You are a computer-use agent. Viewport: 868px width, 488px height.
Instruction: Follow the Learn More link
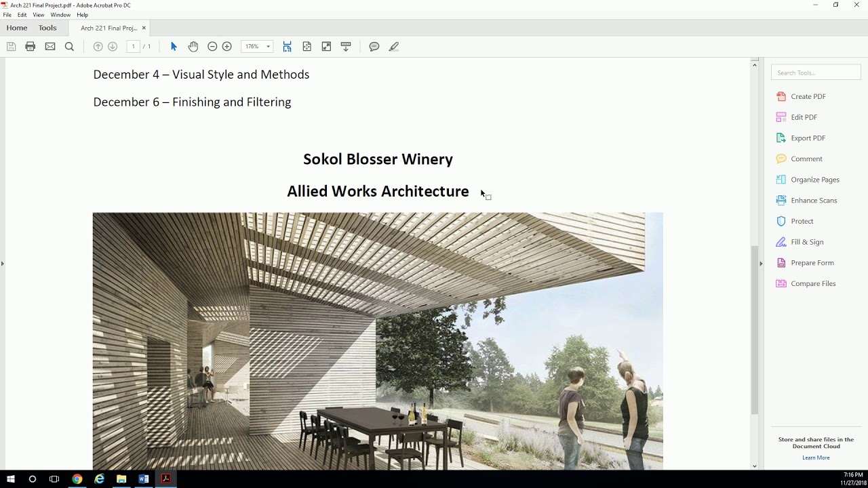coord(816,457)
